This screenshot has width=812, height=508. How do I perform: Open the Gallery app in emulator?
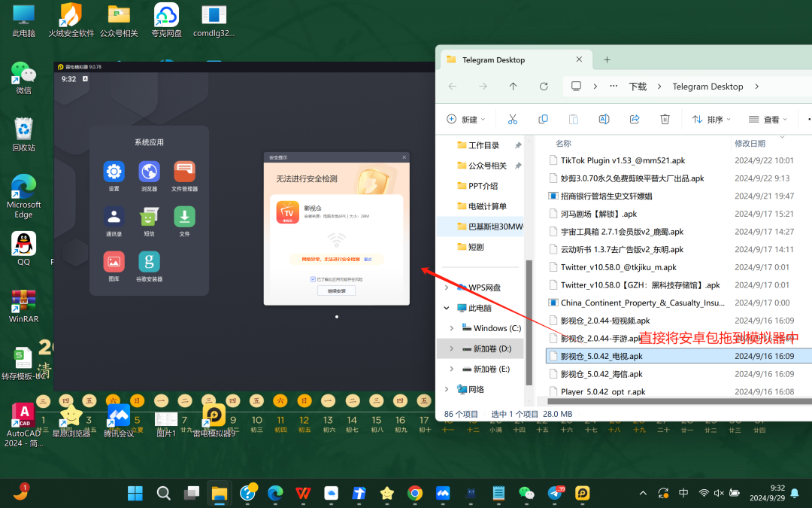click(114, 262)
